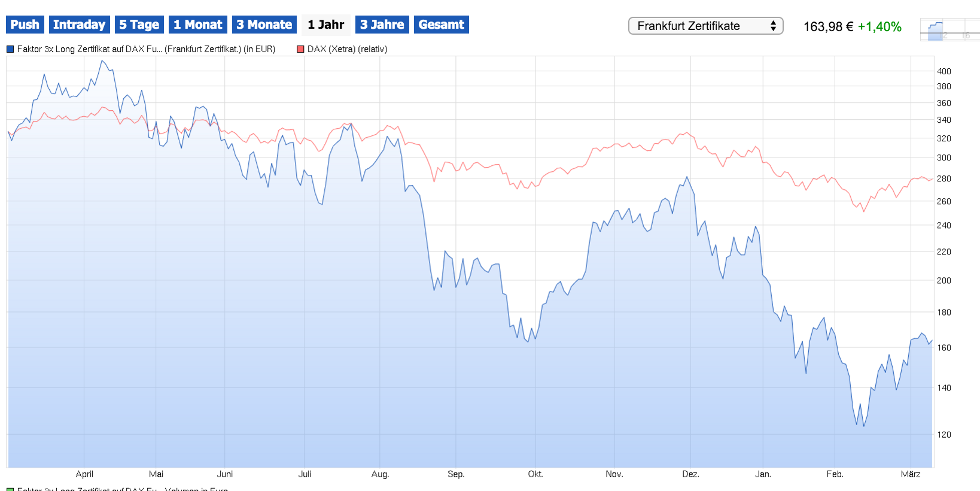Viewport: 980px width, 491px height.
Task: Switch chart to 3 Monate
Action: coord(264,25)
